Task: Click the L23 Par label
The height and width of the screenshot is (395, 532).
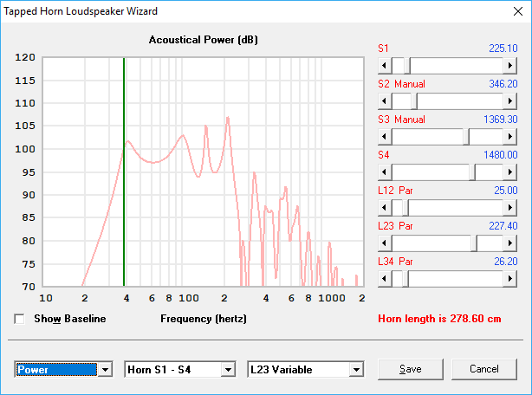Action: coord(396,226)
